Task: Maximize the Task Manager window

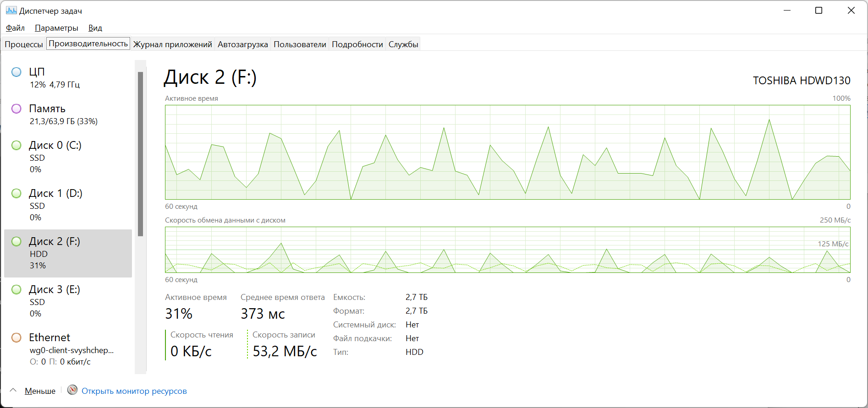Action: 819,11
